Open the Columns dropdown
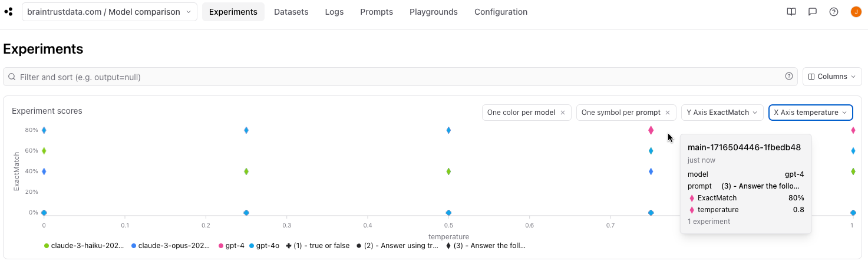The height and width of the screenshot is (264, 868). pos(832,77)
